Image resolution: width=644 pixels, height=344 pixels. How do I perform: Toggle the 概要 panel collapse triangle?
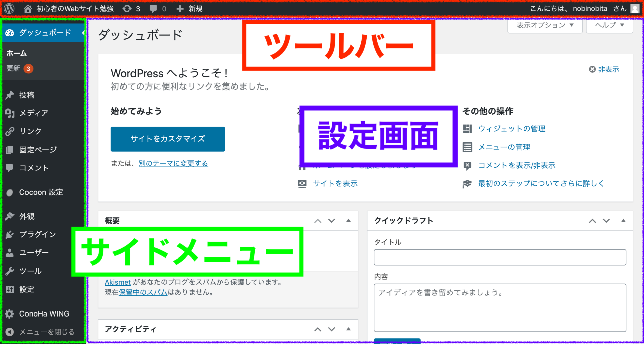pyautogui.click(x=348, y=221)
